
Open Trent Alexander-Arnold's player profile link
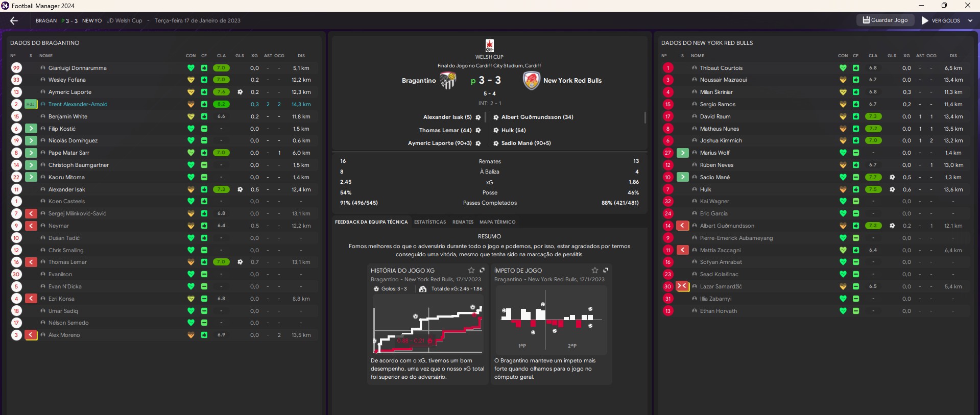78,104
